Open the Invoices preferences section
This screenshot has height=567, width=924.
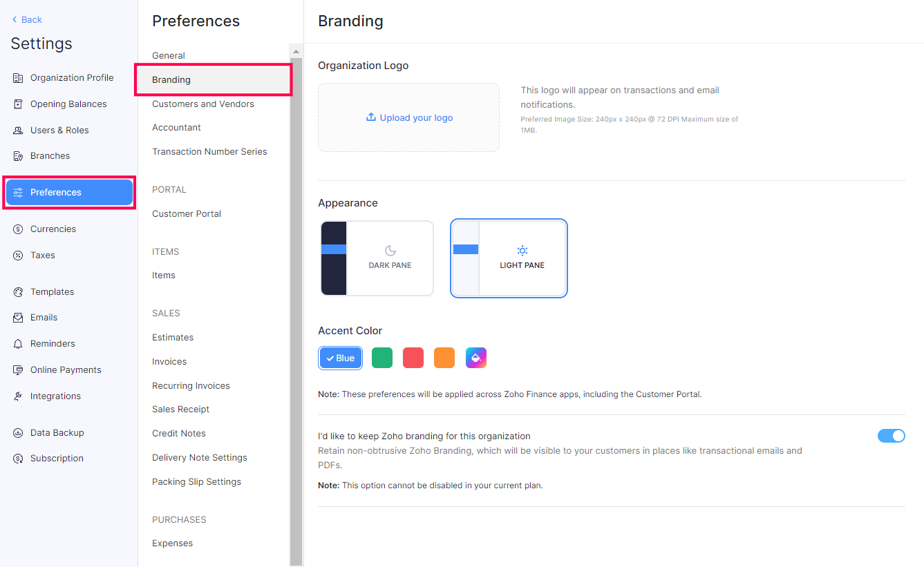click(170, 361)
